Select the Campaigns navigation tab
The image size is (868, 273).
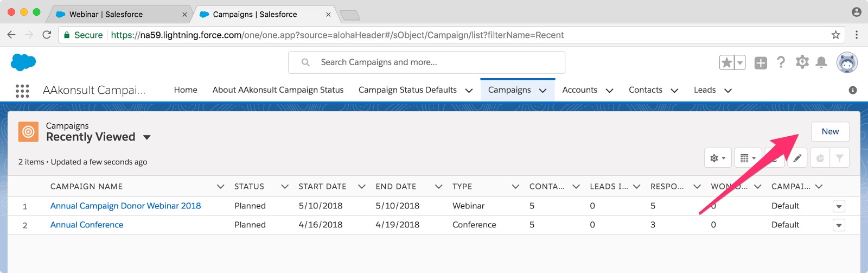(509, 90)
